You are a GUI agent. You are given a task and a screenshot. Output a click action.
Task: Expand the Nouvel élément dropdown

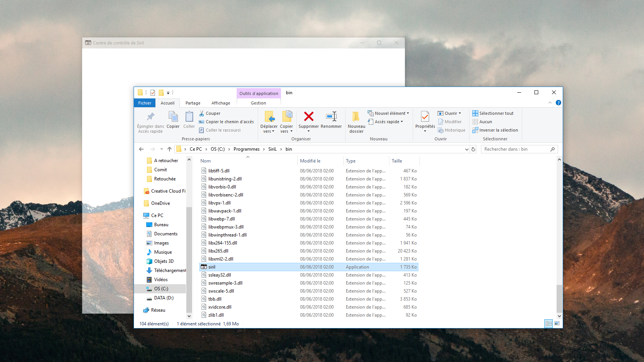click(x=408, y=113)
